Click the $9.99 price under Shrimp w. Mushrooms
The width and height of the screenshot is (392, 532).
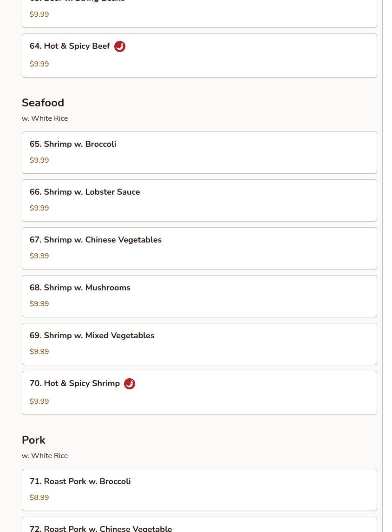pos(39,304)
